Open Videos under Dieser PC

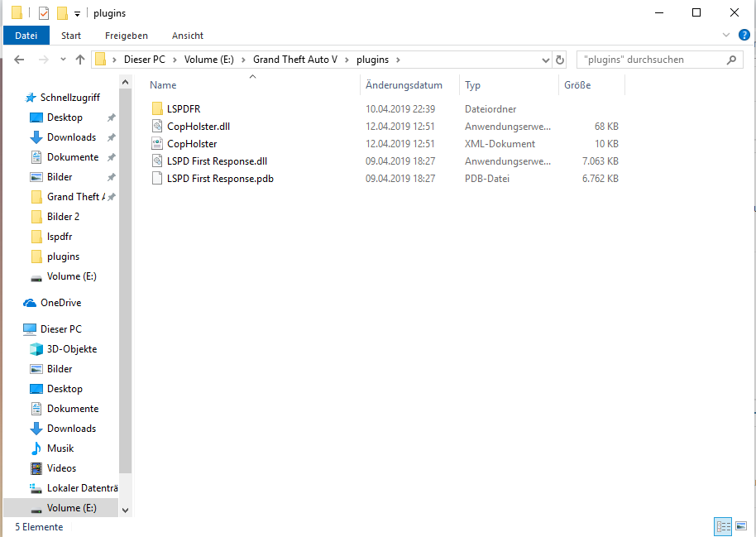(x=61, y=468)
